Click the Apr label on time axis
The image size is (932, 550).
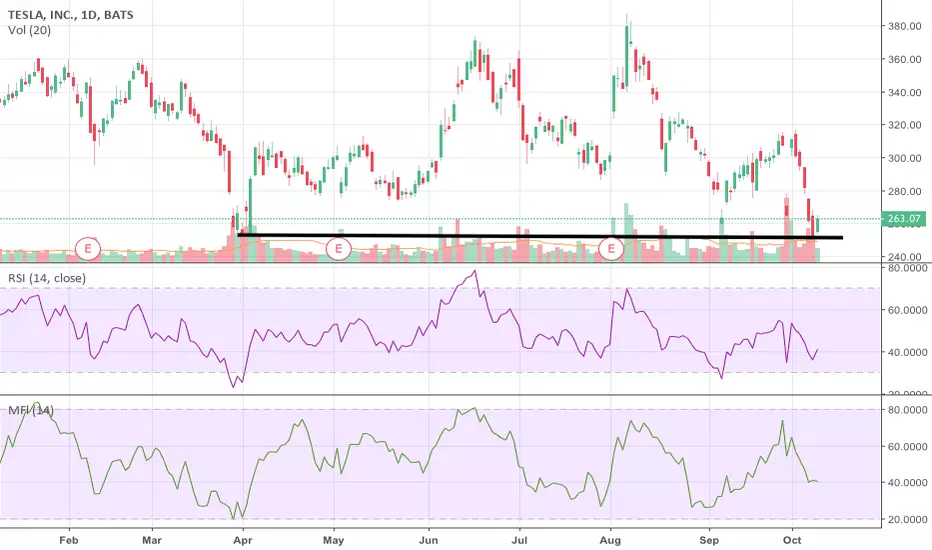click(x=243, y=540)
